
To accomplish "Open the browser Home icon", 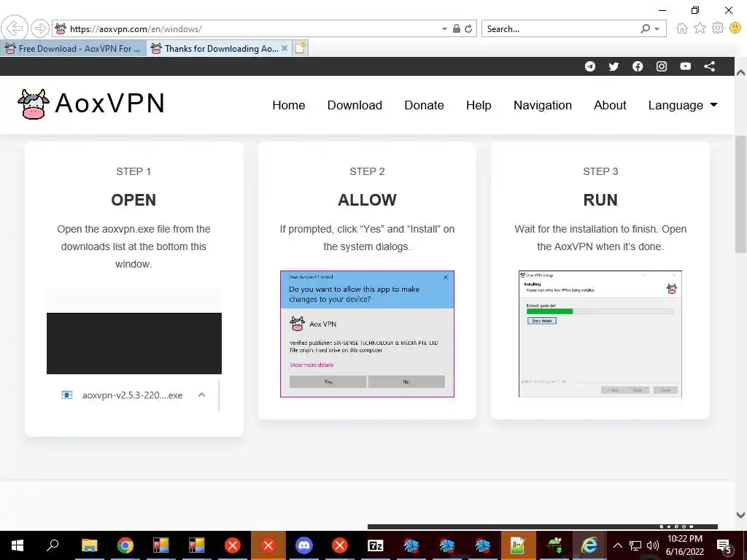I will (x=682, y=28).
